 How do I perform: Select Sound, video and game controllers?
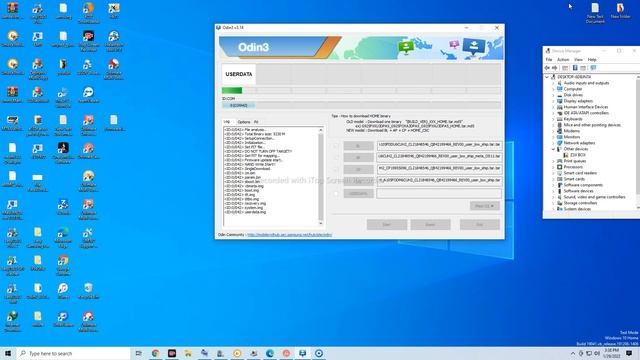coord(594,197)
